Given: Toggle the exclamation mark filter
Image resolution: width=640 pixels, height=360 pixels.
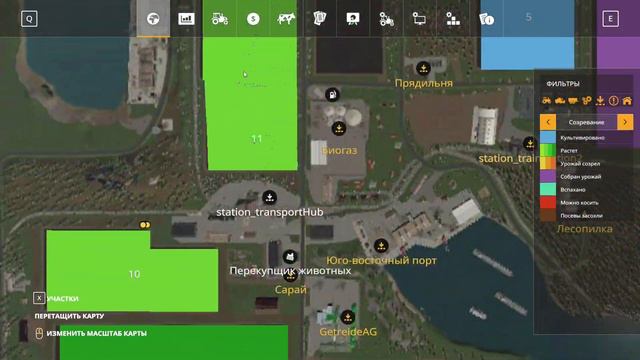Looking at the screenshot, I should 613,100.
